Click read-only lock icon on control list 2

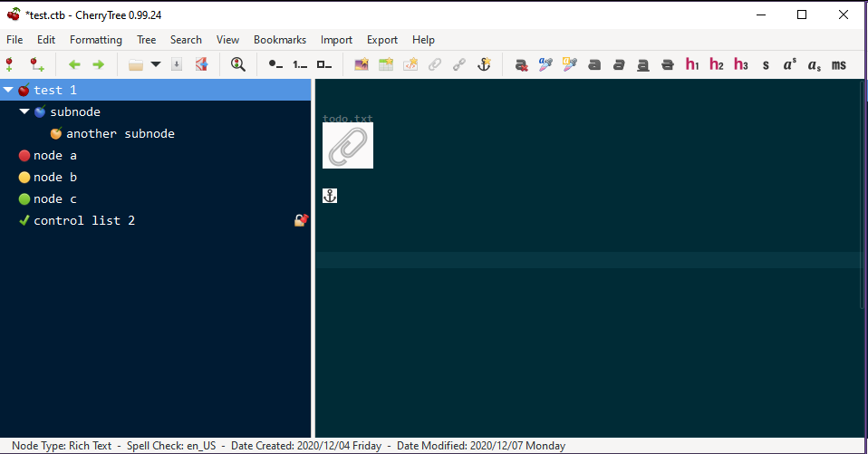(x=301, y=220)
